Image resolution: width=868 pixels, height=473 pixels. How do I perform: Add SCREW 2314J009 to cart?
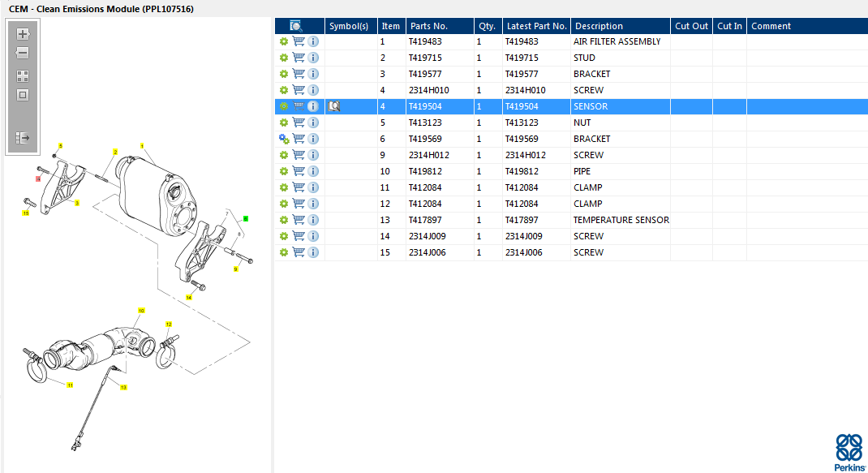299,236
